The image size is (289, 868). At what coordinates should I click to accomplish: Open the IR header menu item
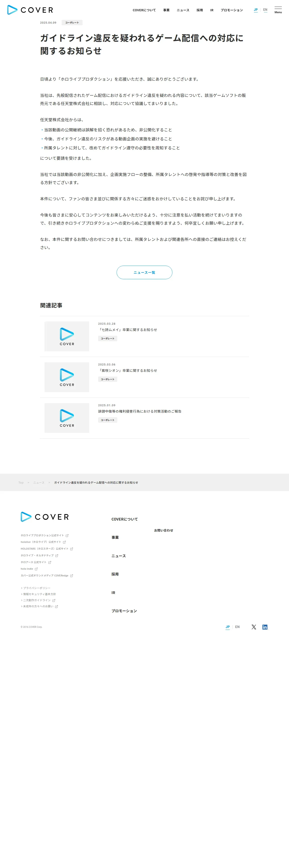(x=212, y=10)
